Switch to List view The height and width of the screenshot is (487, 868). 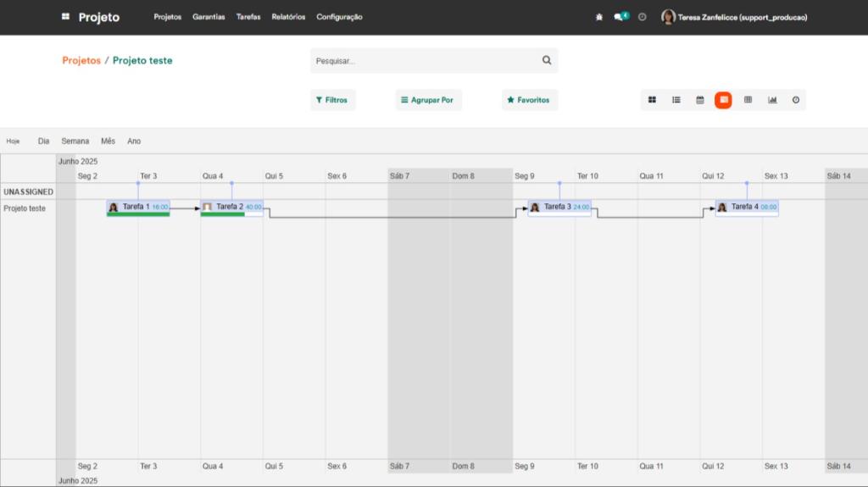tap(676, 100)
